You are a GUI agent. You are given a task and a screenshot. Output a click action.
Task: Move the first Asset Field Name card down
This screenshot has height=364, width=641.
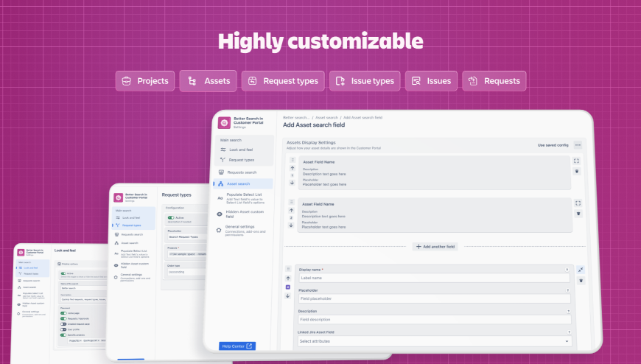[292, 183]
